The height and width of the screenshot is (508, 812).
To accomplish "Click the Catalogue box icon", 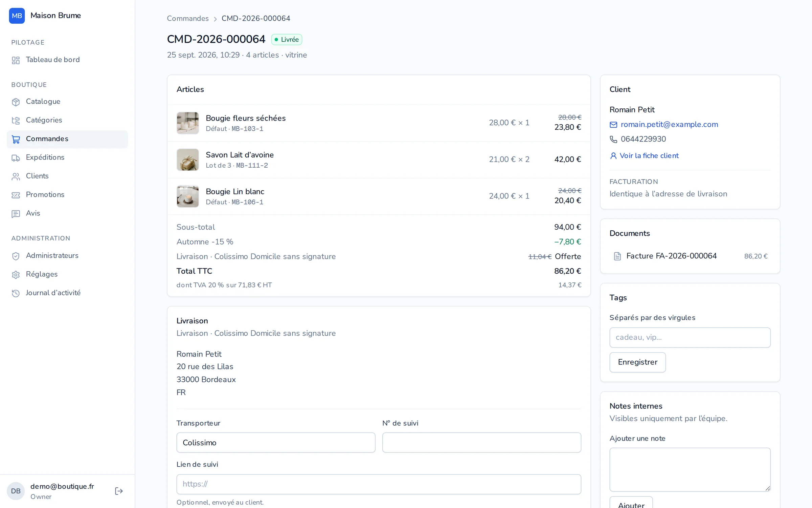I will pyautogui.click(x=16, y=102).
